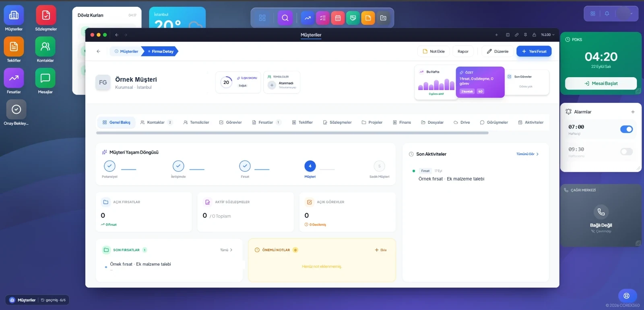Open the Tümünü Gör link
This screenshot has height=310, width=644.
click(x=527, y=154)
